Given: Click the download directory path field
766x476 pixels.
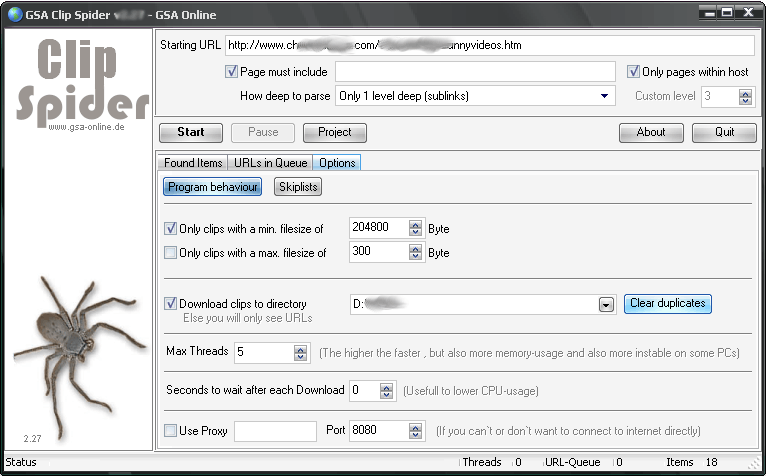Looking at the screenshot, I should click(x=473, y=304).
